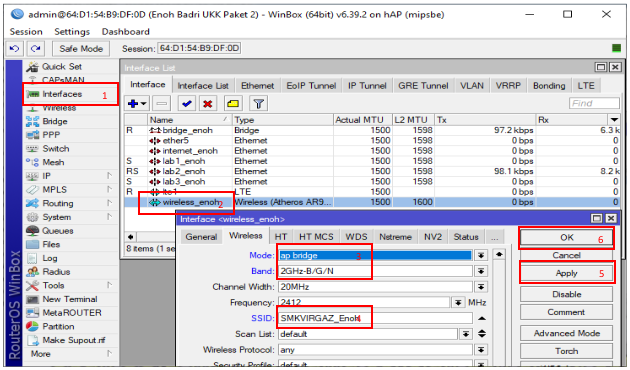Open the Frequency dropdown arrow
This screenshot has width=630, height=370.
pos(458,303)
